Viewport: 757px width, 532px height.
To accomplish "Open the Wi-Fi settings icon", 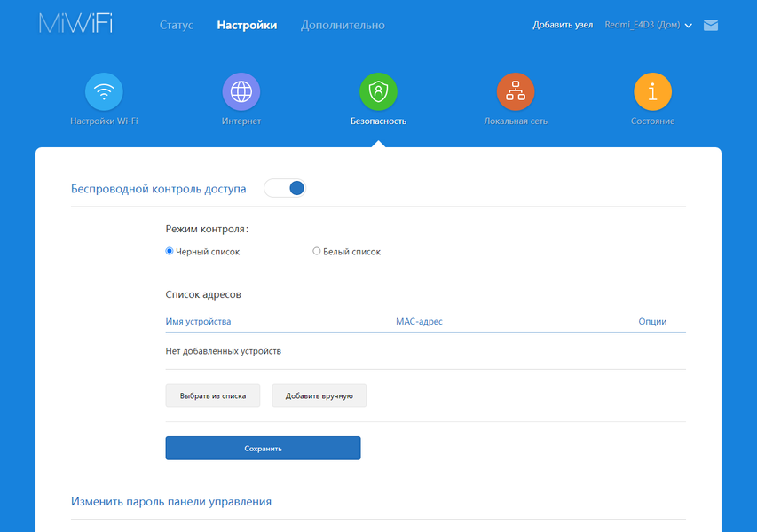I will pyautogui.click(x=104, y=91).
